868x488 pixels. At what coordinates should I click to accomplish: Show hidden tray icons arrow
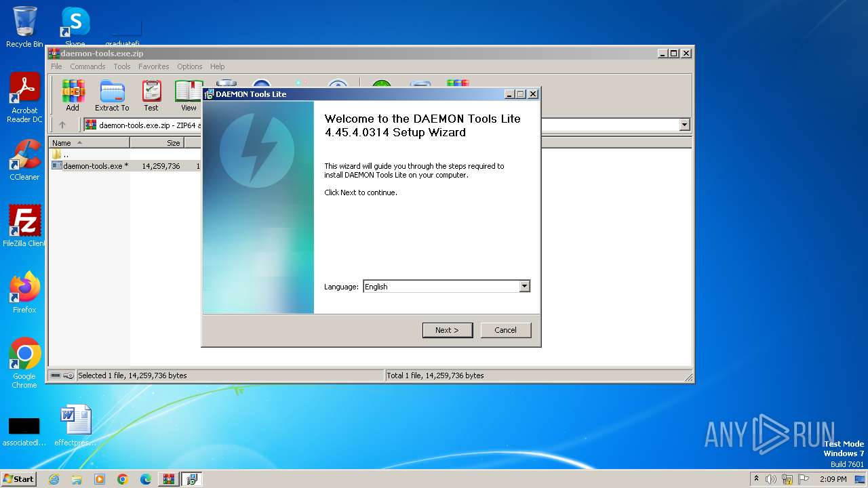click(756, 479)
